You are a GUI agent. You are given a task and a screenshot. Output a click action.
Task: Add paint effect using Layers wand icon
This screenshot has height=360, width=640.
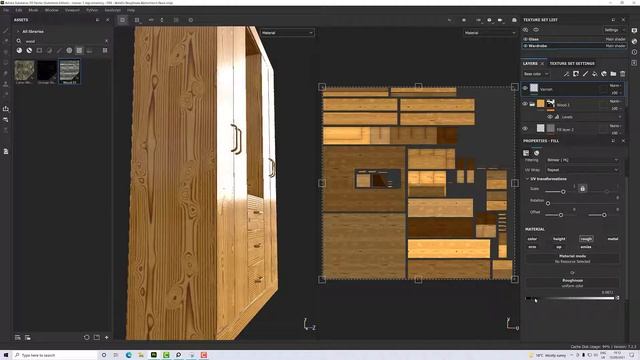[566, 74]
